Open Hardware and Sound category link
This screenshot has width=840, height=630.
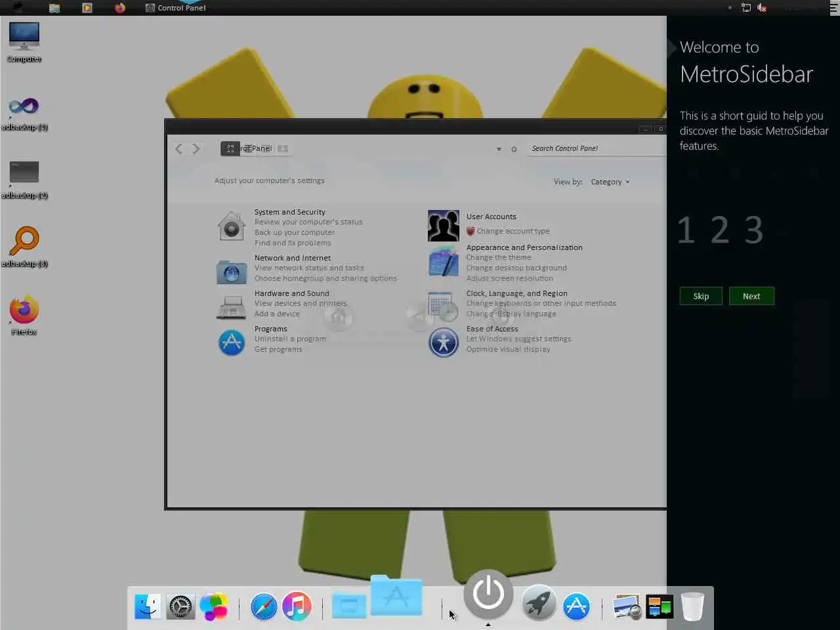click(291, 293)
